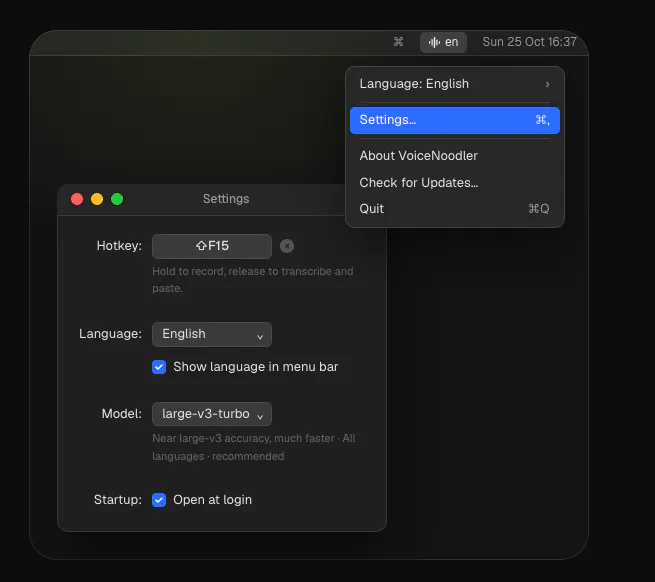
Task: Click the command symbol menu bar icon
Action: [x=399, y=42]
